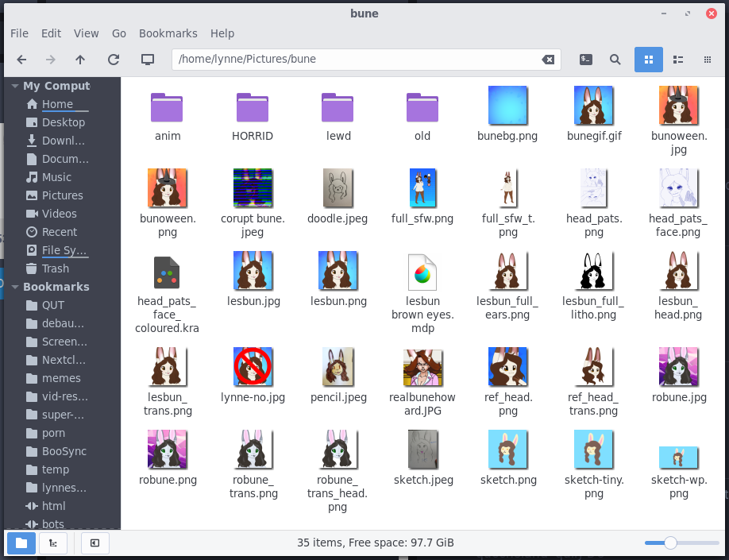Adjust the icon zoom slider

670,543
